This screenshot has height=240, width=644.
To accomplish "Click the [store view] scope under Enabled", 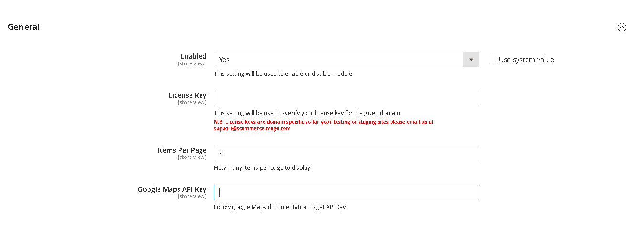I will [x=192, y=63].
